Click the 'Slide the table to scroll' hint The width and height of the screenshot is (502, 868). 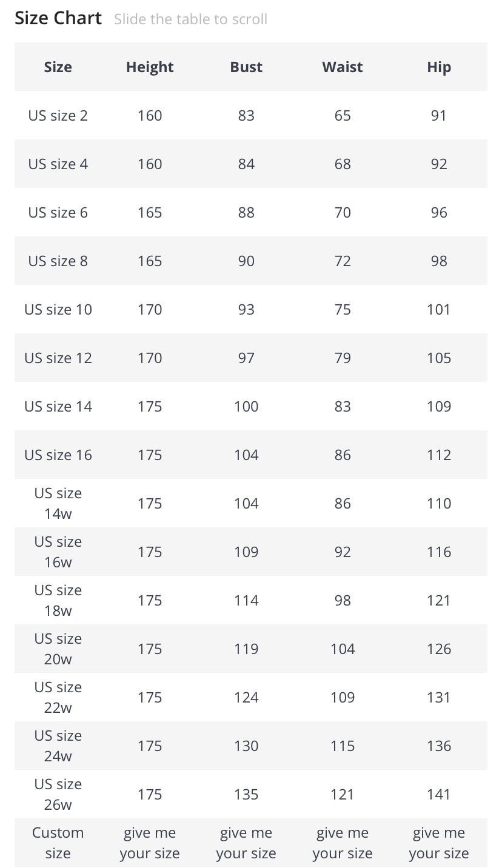[x=190, y=19]
